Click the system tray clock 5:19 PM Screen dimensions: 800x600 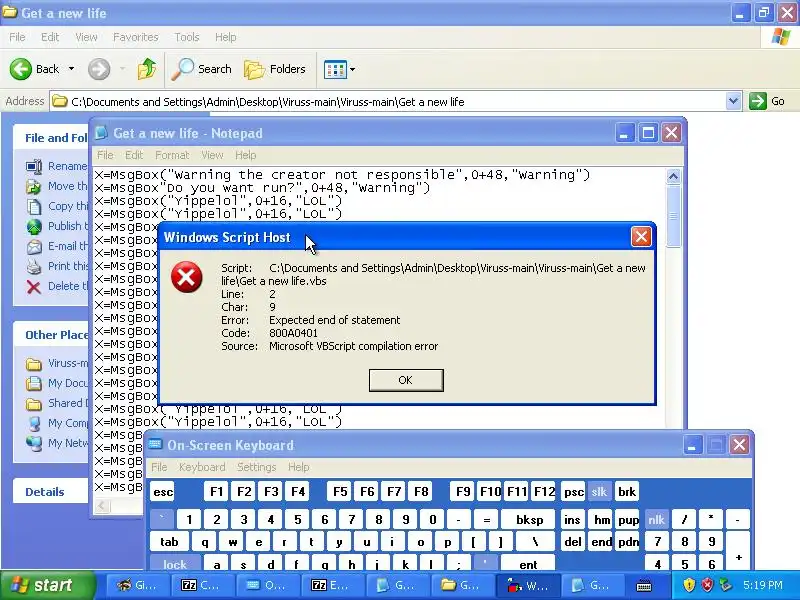[x=763, y=585]
